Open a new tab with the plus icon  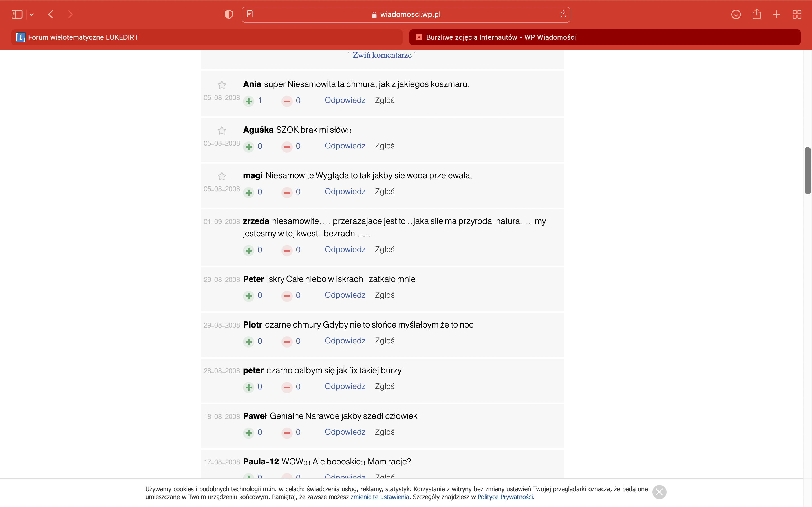point(776,14)
